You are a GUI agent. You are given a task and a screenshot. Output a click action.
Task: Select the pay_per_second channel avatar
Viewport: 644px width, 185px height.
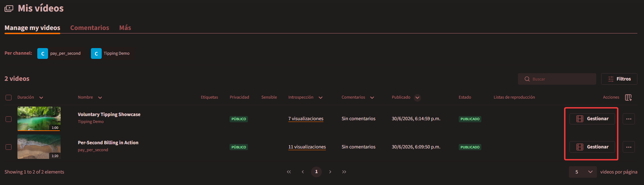[x=42, y=53]
